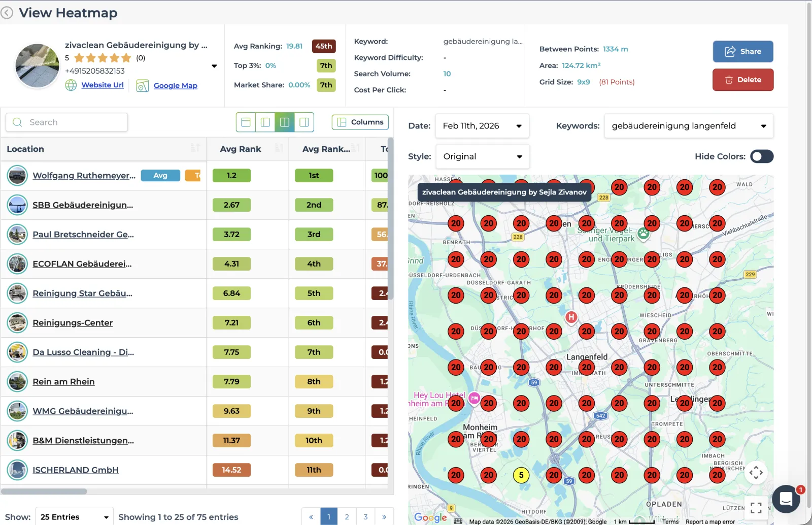
Task: Open Rein am Rhein location link
Action: 63,382
